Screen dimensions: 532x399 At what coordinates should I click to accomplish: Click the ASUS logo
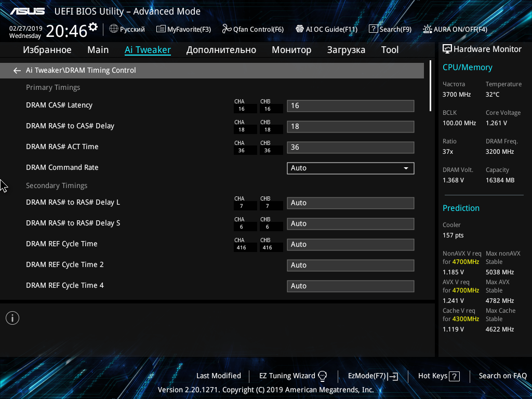click(27, 11)
